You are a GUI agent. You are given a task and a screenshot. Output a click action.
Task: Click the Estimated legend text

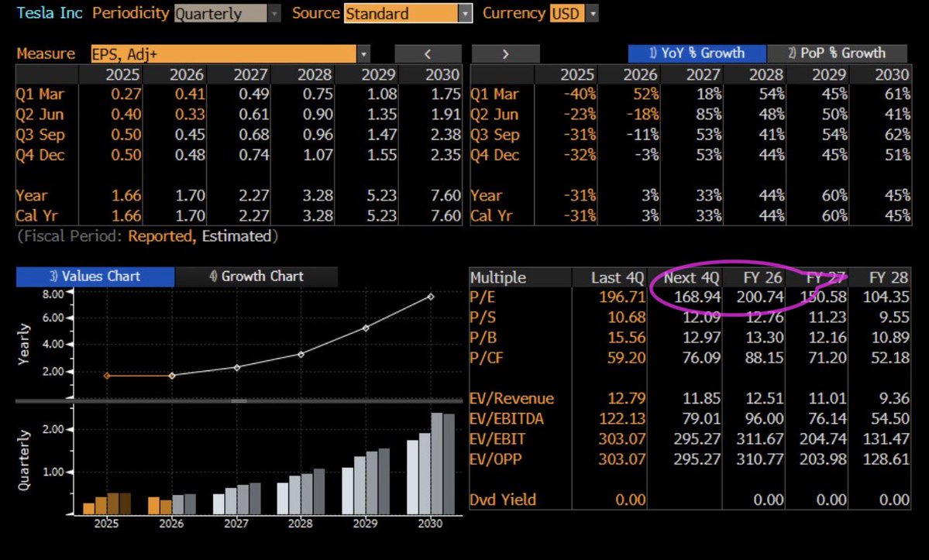236,236
